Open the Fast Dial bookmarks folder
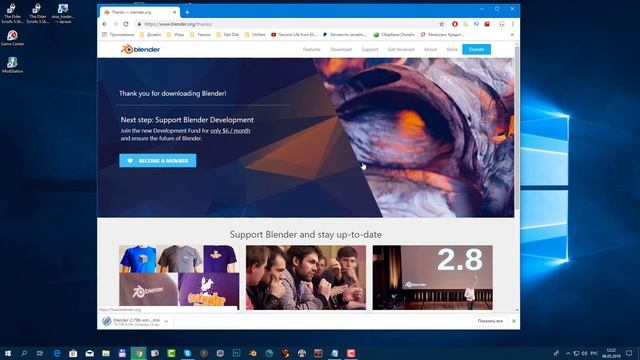640x360 pixels. (x=228, y=35)
